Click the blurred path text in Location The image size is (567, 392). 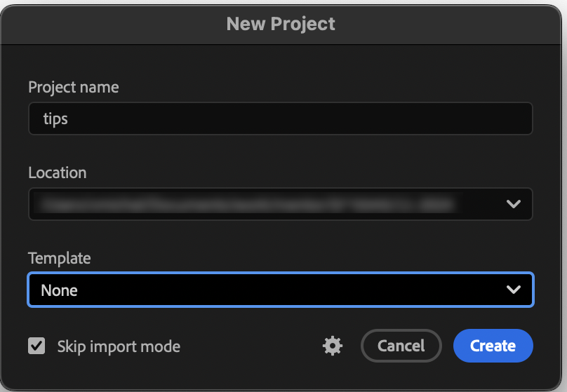click(x=246, y=205)
